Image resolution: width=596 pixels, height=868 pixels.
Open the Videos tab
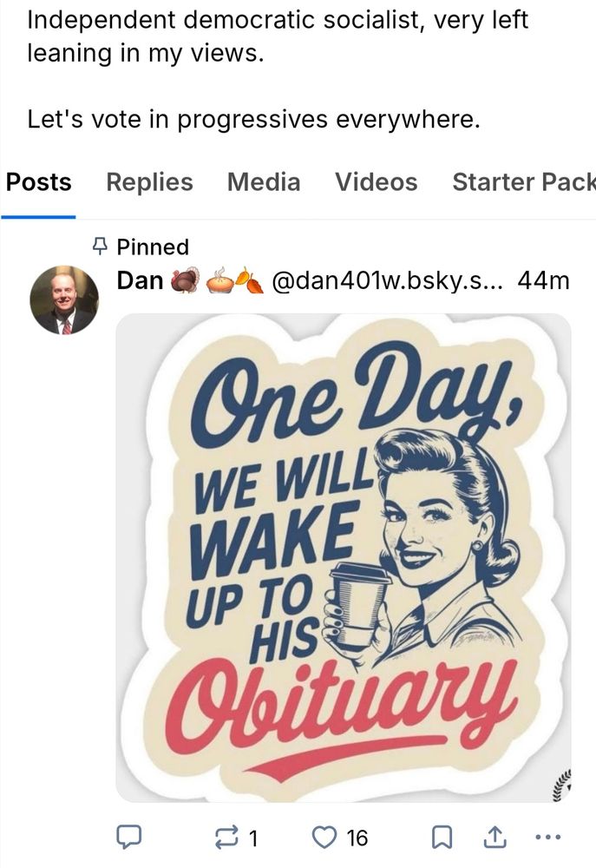(x=376, y=182)
